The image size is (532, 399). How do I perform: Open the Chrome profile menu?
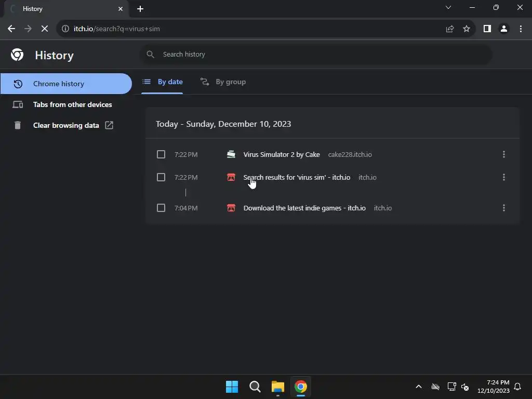coord(504,29)
